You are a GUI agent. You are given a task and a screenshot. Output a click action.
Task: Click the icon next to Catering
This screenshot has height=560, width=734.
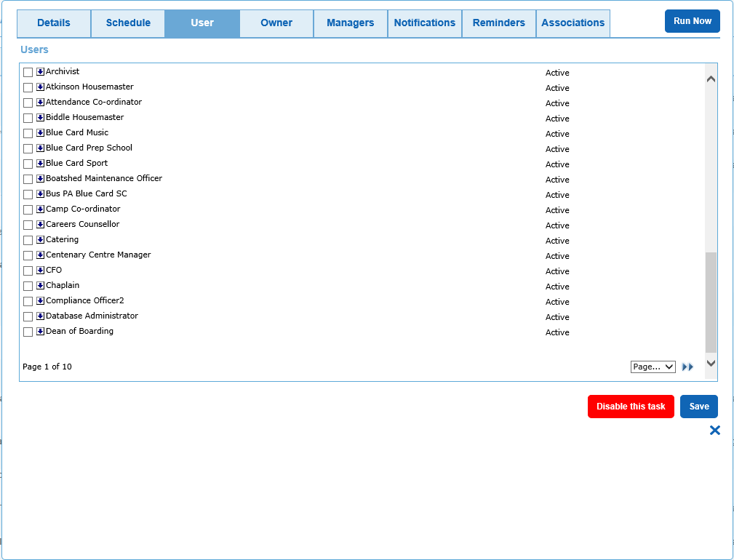click(39, 239)
